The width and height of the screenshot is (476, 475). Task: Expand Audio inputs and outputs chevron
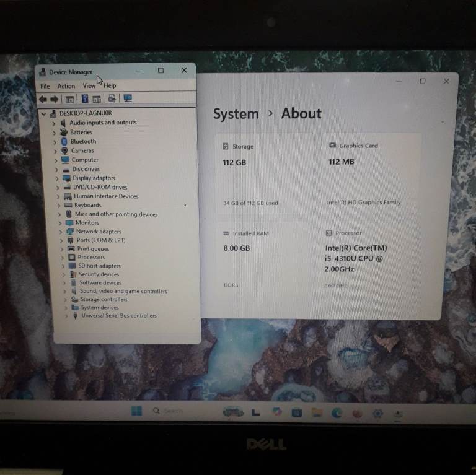[54, 123]
